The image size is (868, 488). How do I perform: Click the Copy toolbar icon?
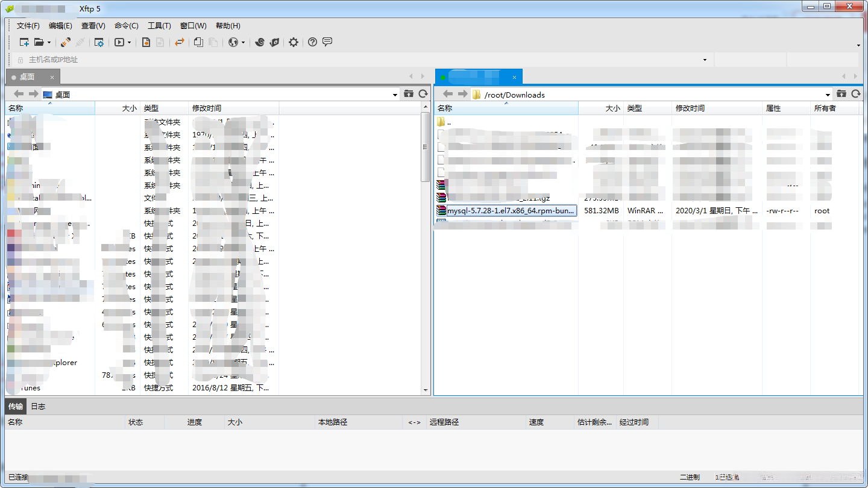click(198, 42)
